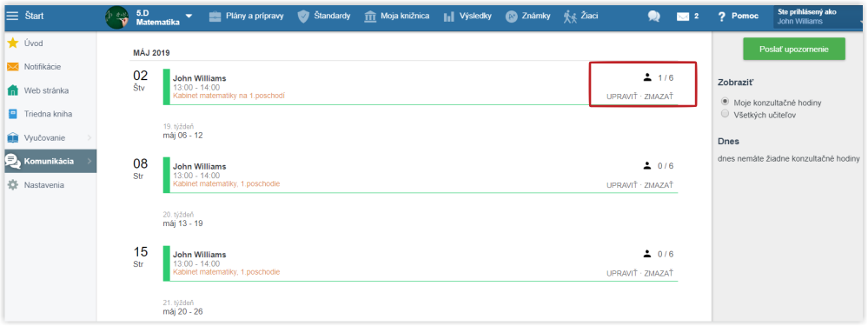This screenshot has width=868, height=326.
Task: Open the Triedna kniha book icon
Action: coord(13,114)
